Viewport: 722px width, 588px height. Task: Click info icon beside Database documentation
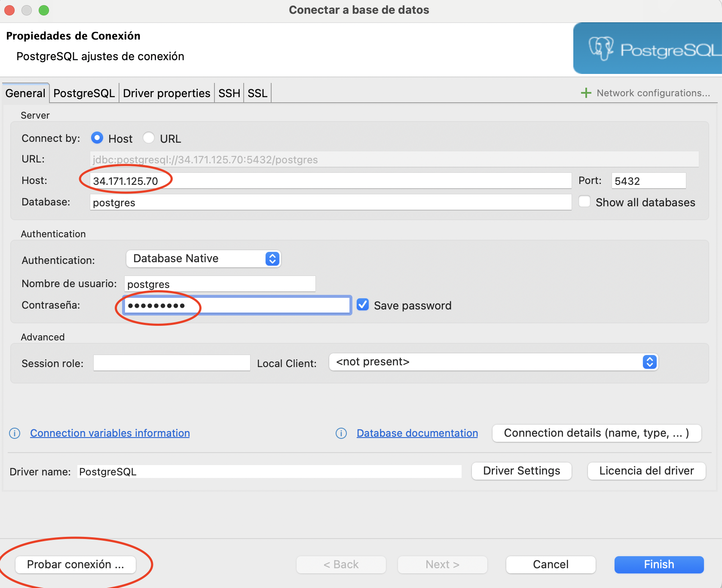pyautogui.click(x=341, y=433)
